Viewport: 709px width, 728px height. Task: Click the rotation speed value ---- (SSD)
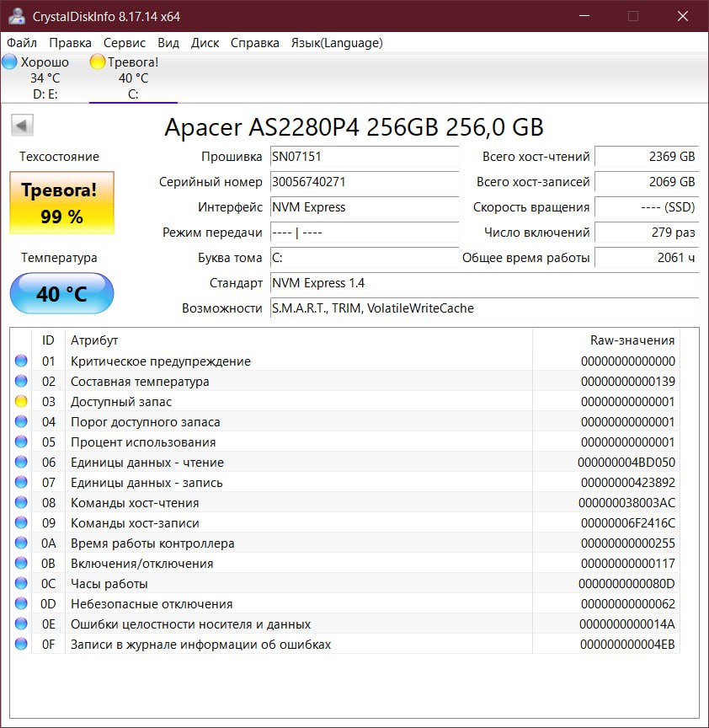(x=647, y=207)
